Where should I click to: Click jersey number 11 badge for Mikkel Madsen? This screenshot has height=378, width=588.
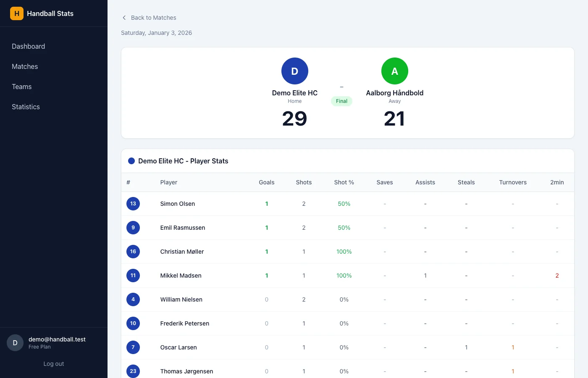click(133, 276)
